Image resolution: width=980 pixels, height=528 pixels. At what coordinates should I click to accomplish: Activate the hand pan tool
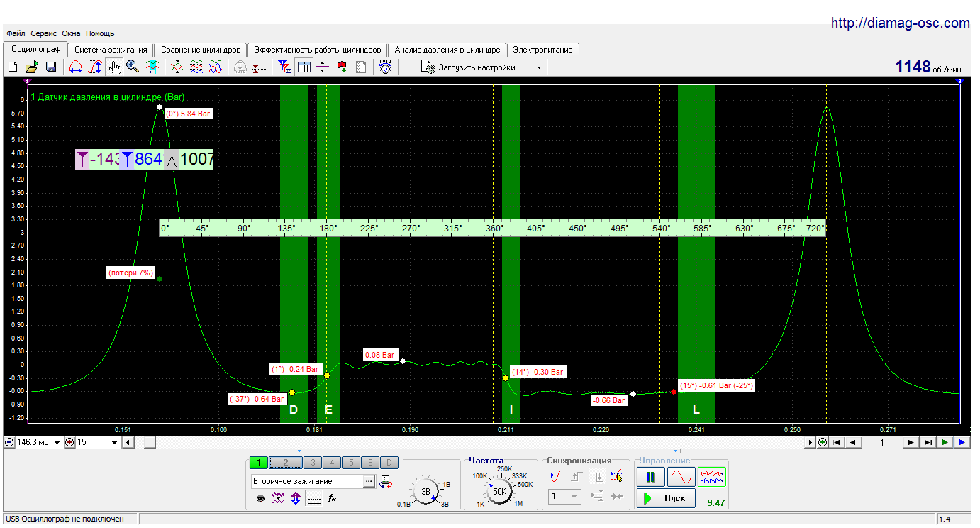point(115,67)
